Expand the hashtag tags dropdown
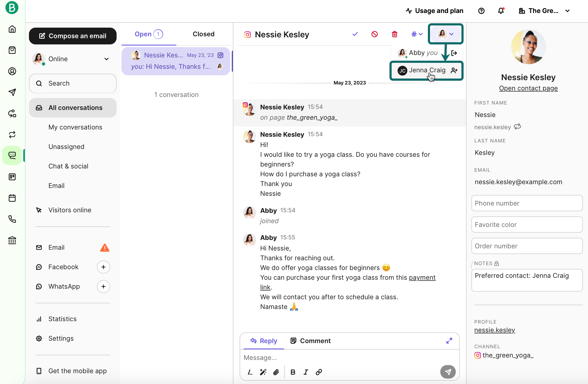This screenshot has width=588, height=384. (417, 34)
